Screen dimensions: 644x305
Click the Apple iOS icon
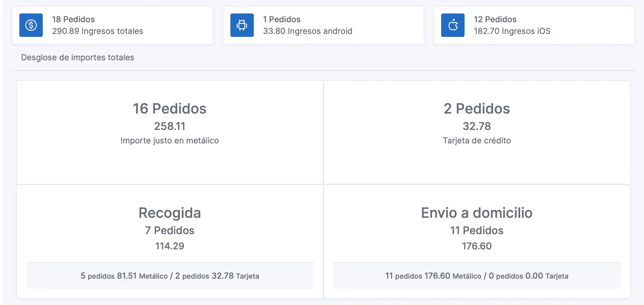(x=453, y=25)
